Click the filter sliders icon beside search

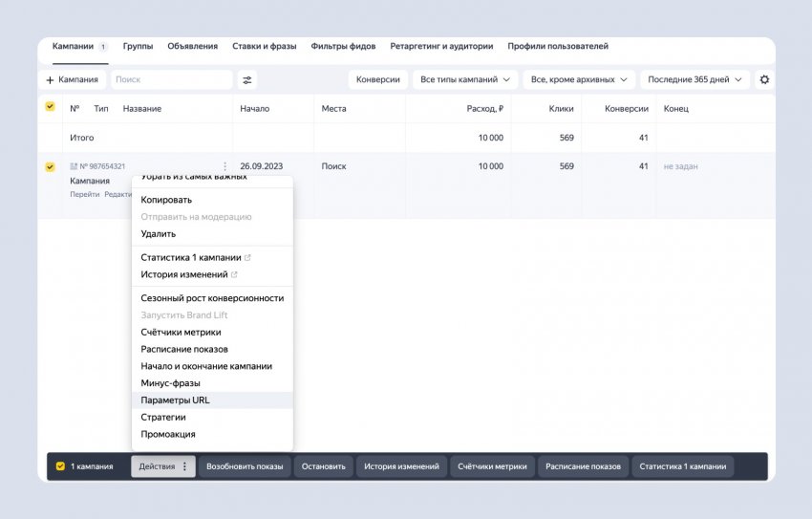247,80
